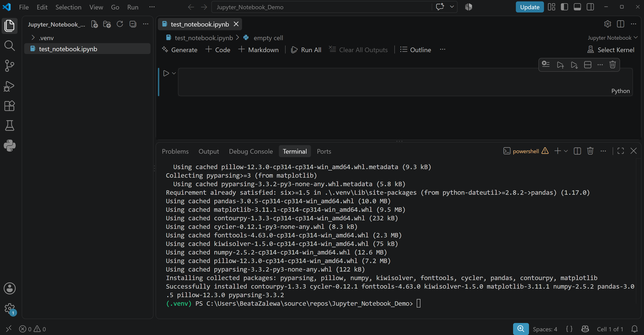Execute above cells from cell toolbar
The image size is (644, 335).
coord(560,65)
